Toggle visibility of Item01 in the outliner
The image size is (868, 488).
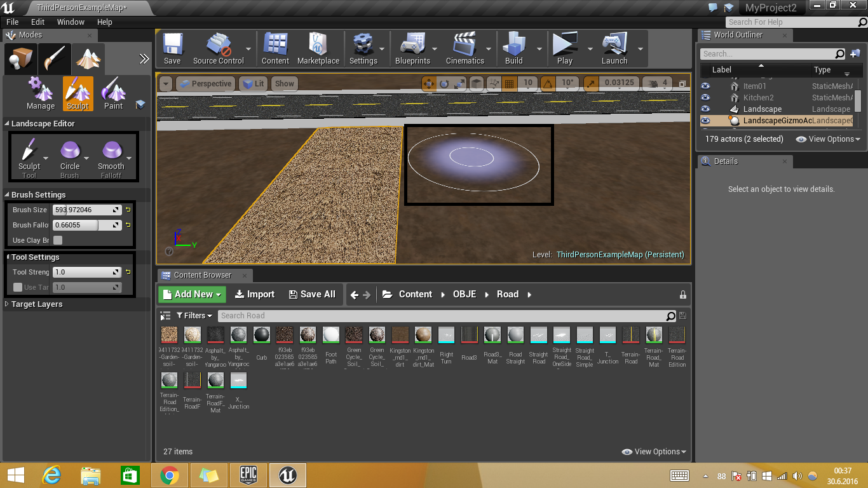click(x=705, y=86)
